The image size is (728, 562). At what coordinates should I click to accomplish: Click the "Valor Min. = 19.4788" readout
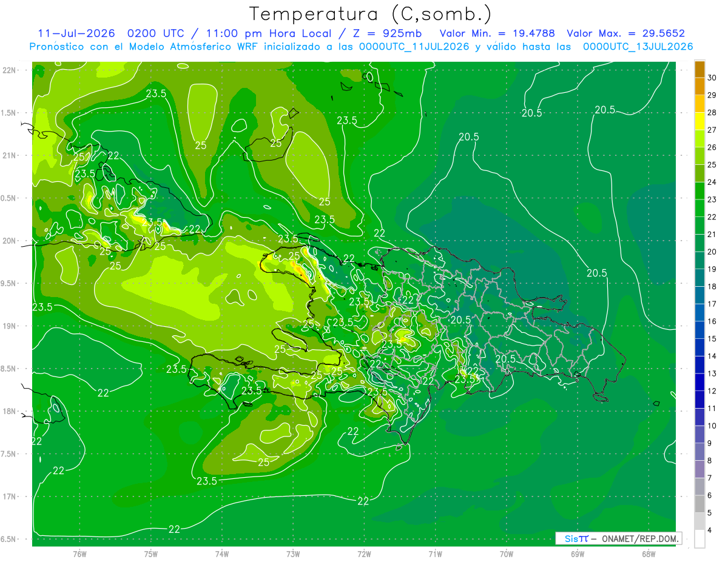(496, 33)
